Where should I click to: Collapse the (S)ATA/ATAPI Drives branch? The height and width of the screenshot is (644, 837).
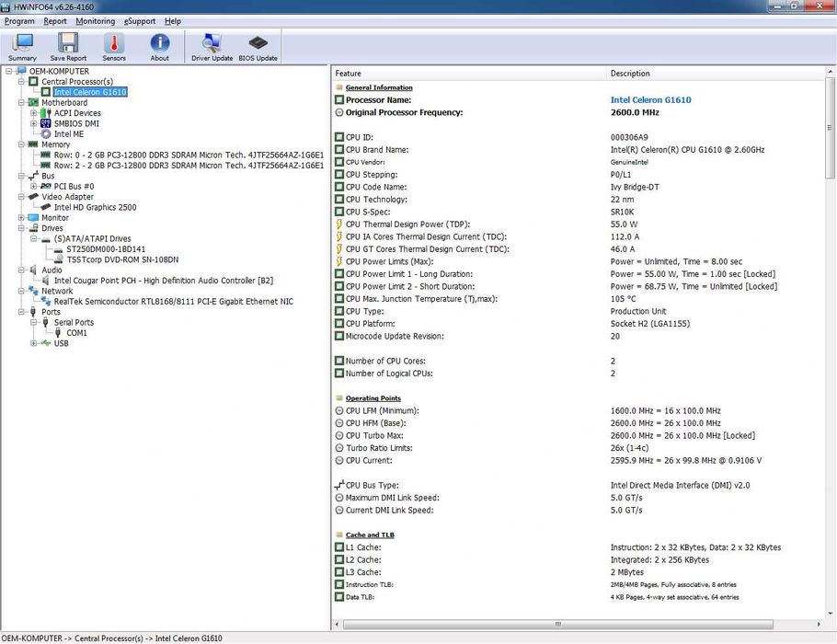(34, 238)
